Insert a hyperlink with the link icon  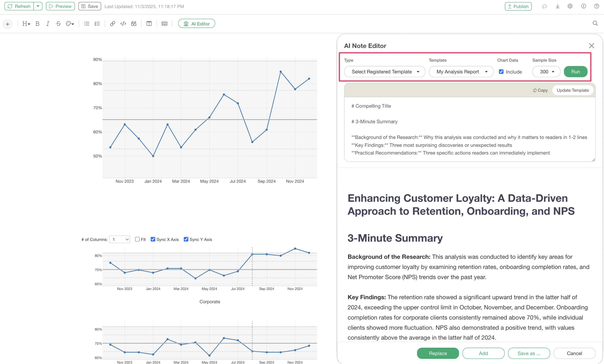(x=113, y=24)
